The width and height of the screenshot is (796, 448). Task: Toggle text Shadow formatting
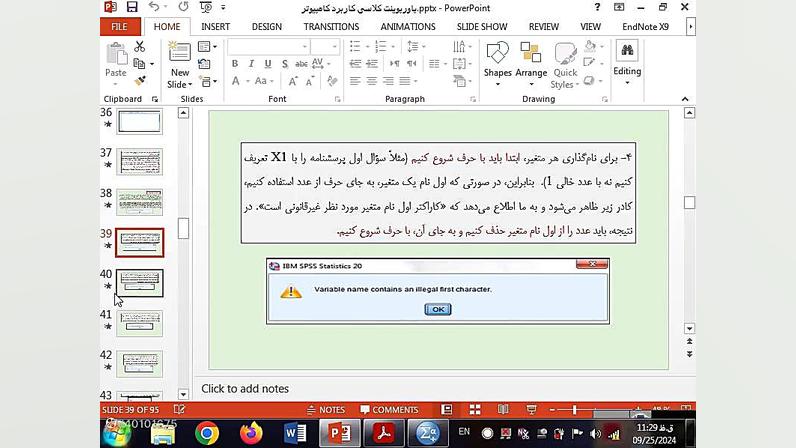click(284, 64)
